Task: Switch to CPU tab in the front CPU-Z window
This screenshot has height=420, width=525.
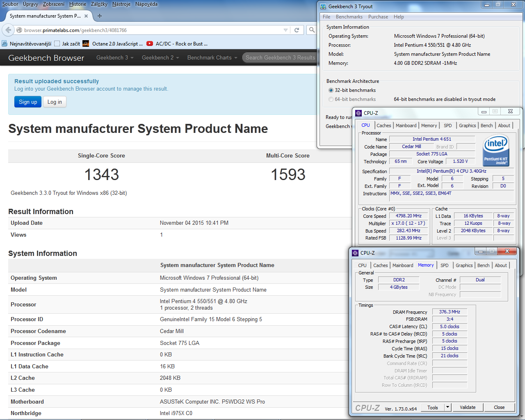Action: [x=362, y=265]
